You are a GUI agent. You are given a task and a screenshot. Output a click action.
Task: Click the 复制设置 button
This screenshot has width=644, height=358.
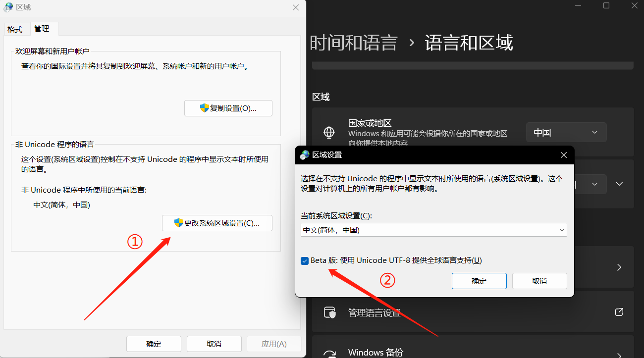[x=228, y=108]
